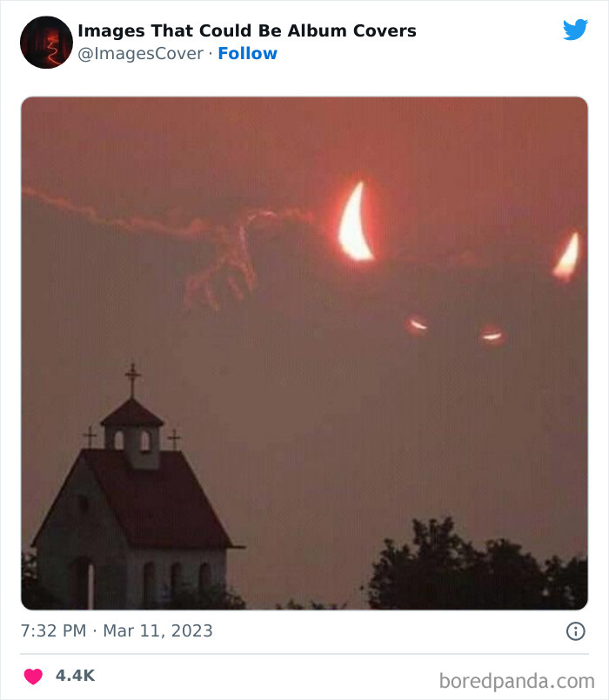Click the 4.4K likes count
The image size is (609, 700).
(75, 676)
